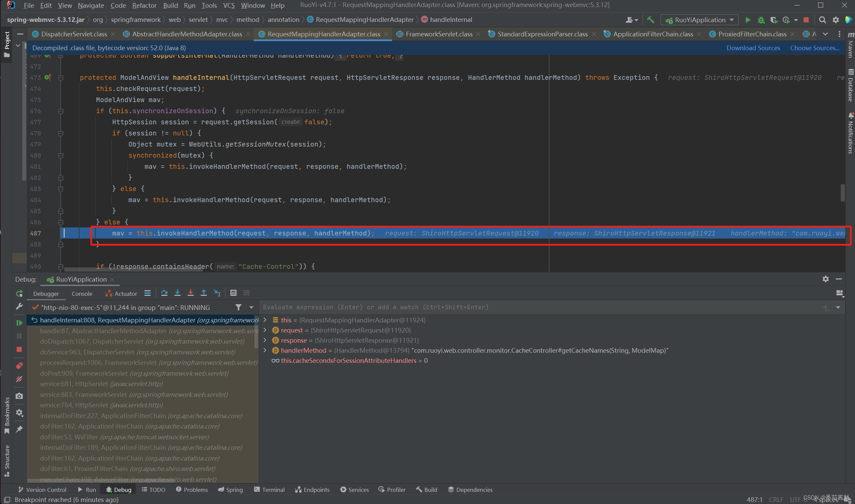Hide Debug tool window minus icon
The image size is (855, 504).
click(x=839, y=279)
